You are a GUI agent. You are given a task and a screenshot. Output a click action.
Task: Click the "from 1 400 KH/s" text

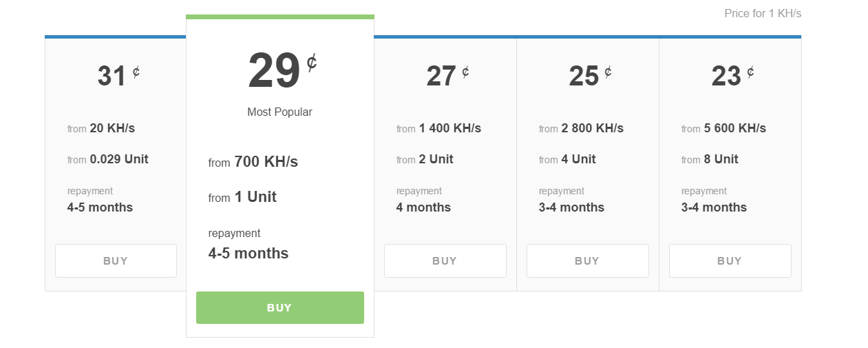438,128
